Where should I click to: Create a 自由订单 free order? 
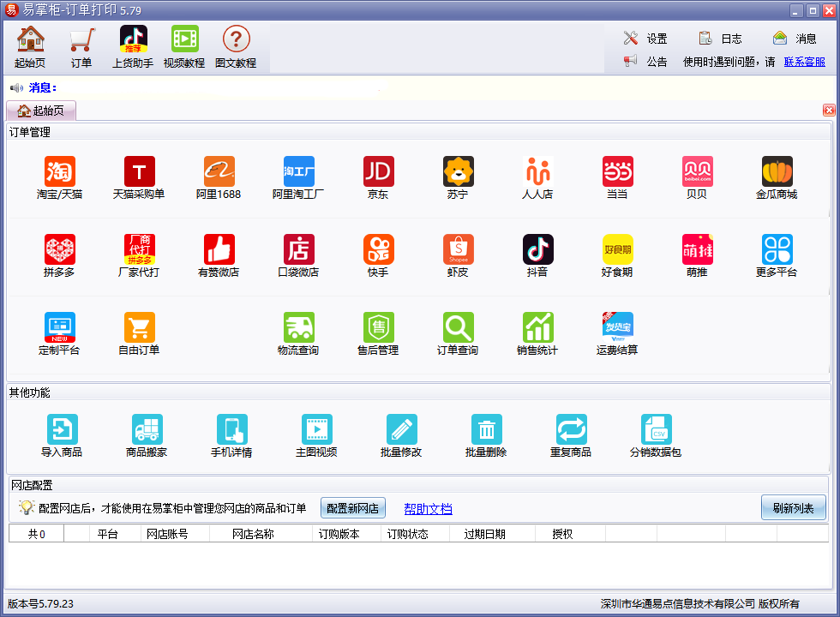coord(139,333)
